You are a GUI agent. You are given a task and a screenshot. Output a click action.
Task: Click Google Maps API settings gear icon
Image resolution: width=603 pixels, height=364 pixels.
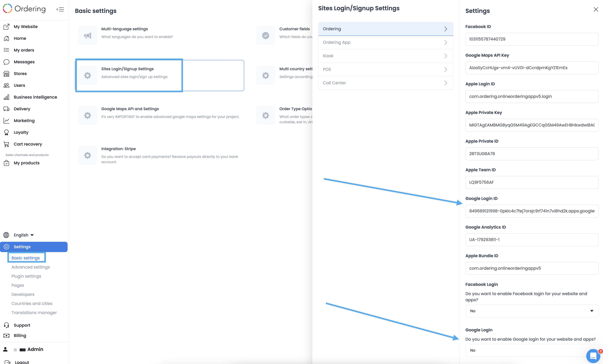tap(88, 115)
